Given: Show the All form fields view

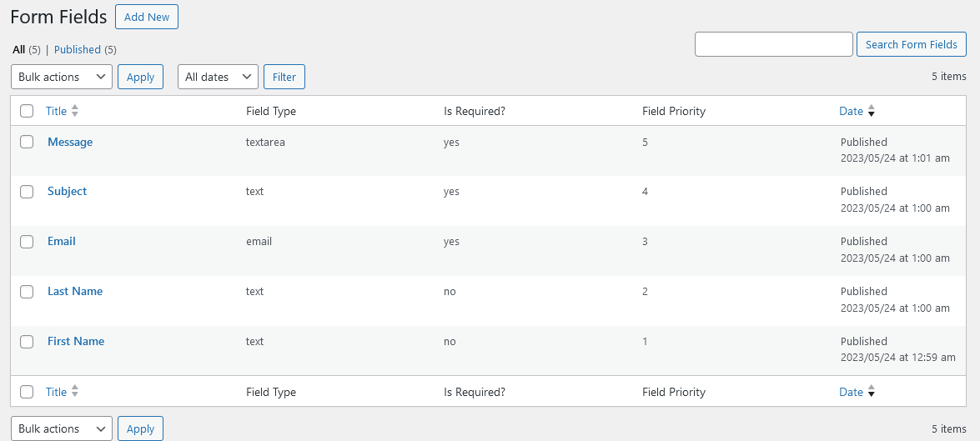Looking at the screenshot, I should click(18, 50).
